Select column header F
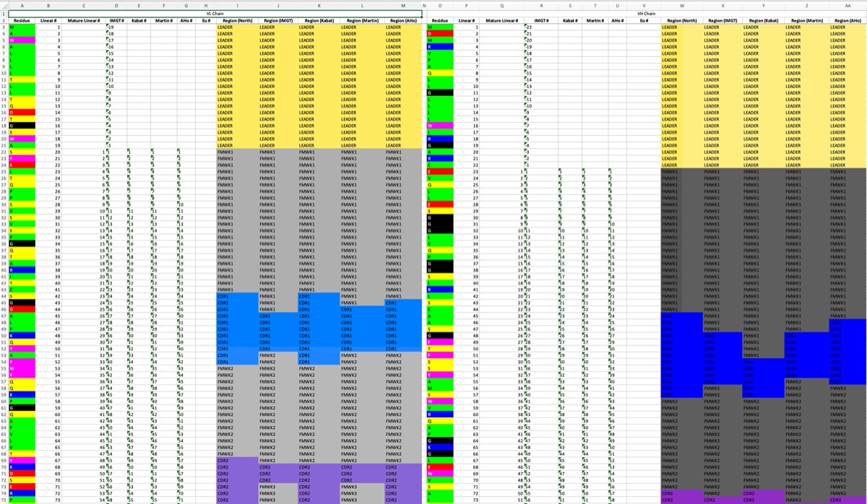Image resolution: width=867 pixels, height=504 pixels. [x=163, y=5]
